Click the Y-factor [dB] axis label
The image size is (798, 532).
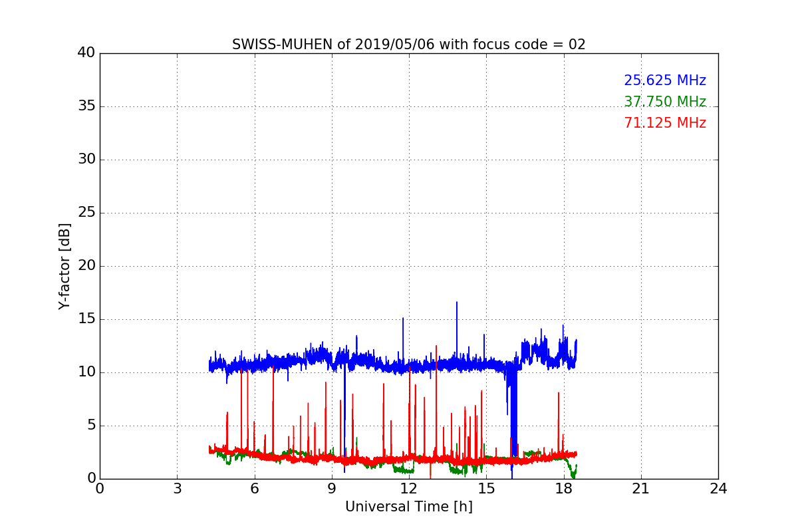click(65, 266)
